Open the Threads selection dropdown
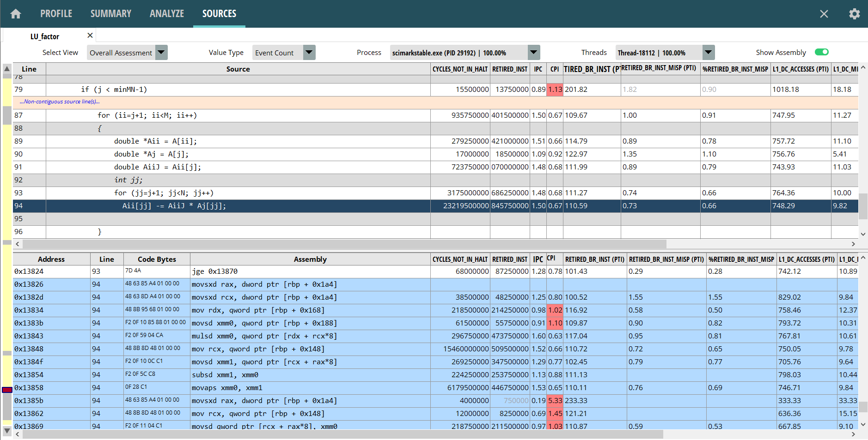This screenshot has width=868, height=440. click(708, 53)
